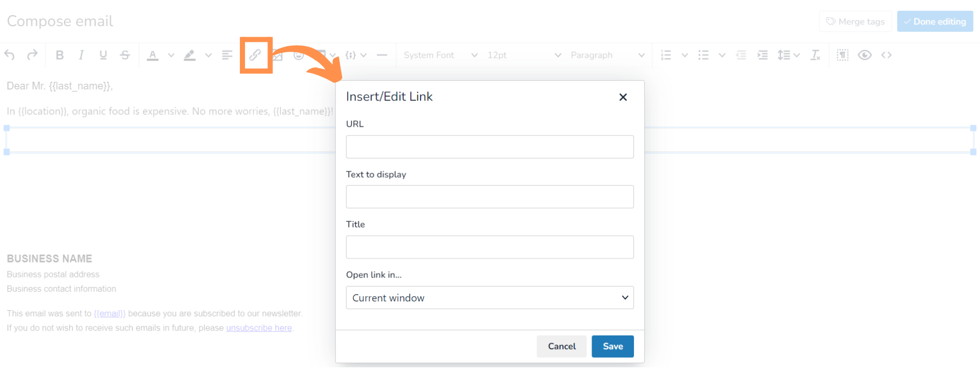Toggle bold formatting
The width and height of the screenshot is (980, 376).
pyautogui.click(x=60, y=55)
